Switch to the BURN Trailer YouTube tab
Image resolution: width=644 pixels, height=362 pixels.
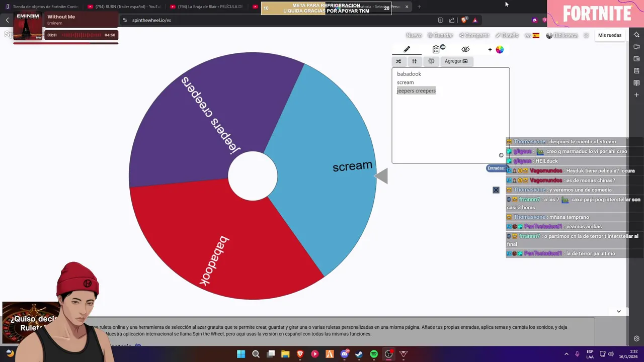pyautogui.click(x=124, y=7)
